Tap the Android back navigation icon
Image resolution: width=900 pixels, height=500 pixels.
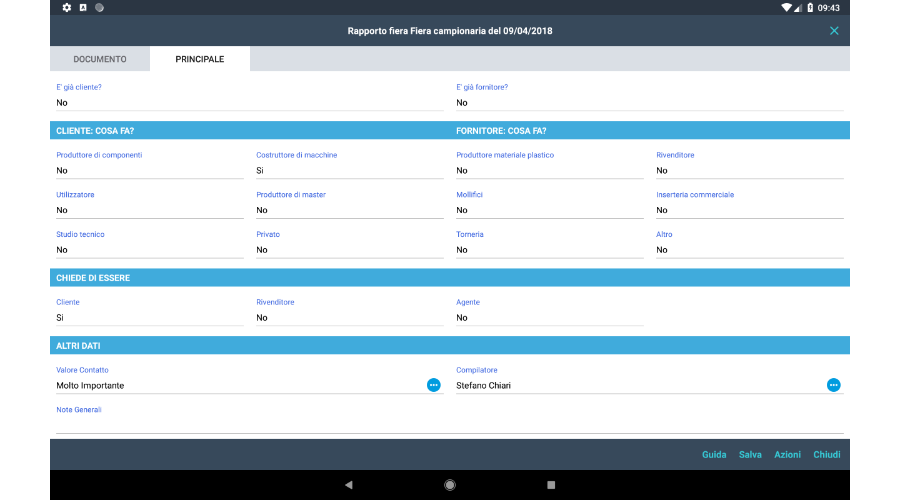348,485
